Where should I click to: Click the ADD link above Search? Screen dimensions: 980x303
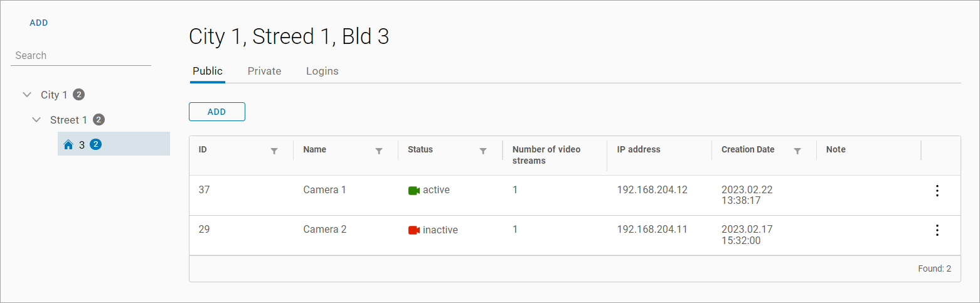[x=39, y=23]
